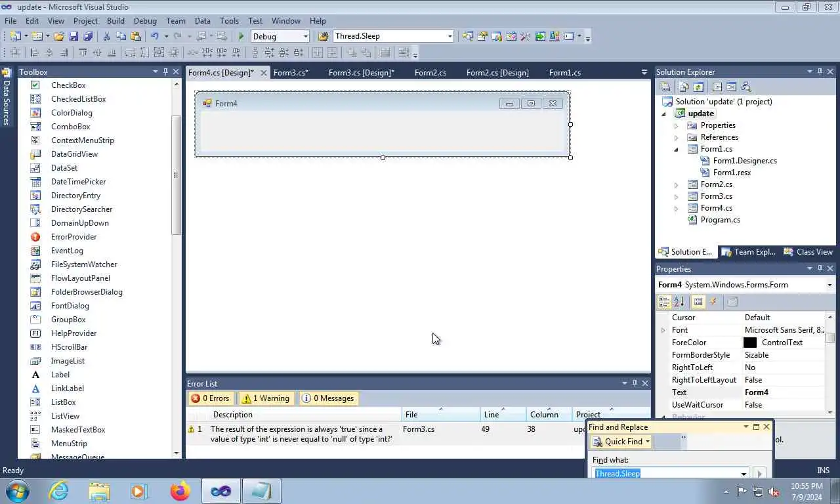This screenshot has height=504, width=840.
Task: Open the active files list dropdown beside tabs
Action: 644,72
